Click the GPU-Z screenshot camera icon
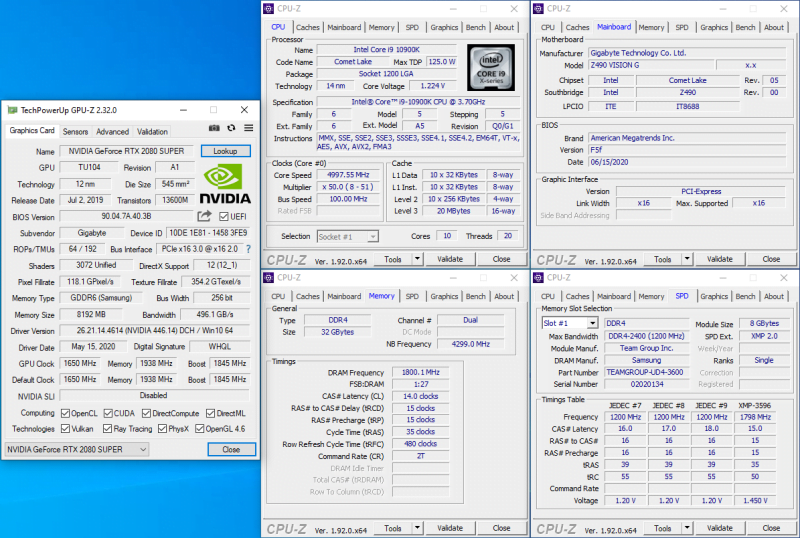The height and width of the screenshot is (538, 800). click(x=214, y=128)
